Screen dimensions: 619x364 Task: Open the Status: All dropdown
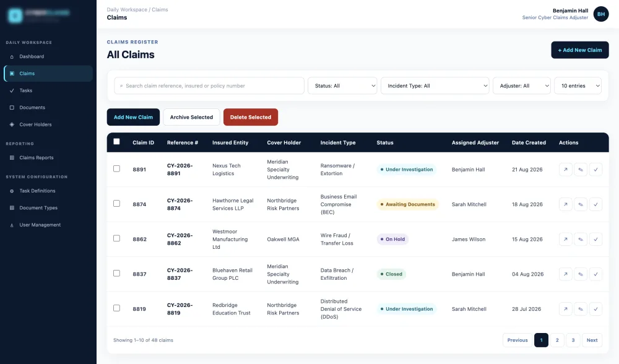[x=342, y=85]
